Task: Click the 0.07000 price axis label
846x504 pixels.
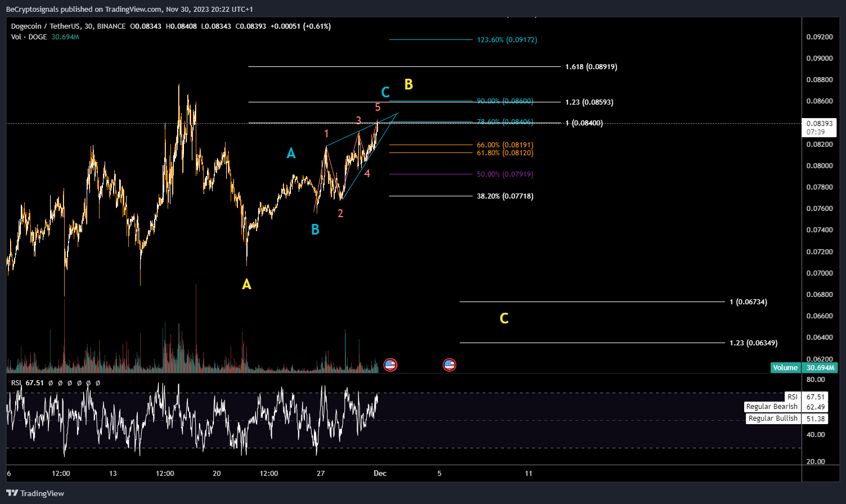Action: [819, 273]
